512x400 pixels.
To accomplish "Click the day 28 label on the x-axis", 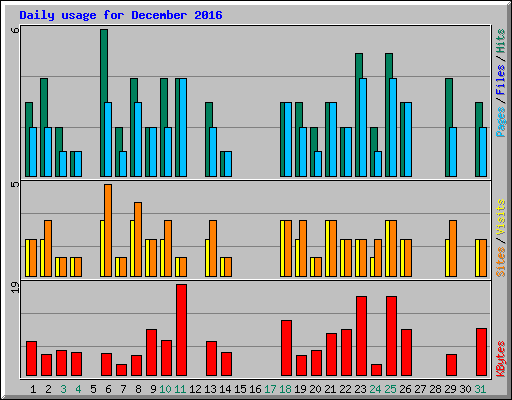I will point(435,389).
